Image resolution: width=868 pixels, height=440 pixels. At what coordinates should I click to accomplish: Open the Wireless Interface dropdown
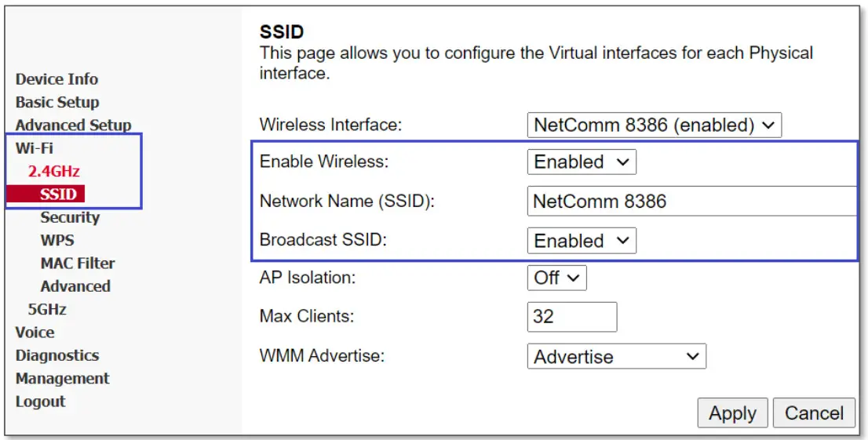point(655,125)
